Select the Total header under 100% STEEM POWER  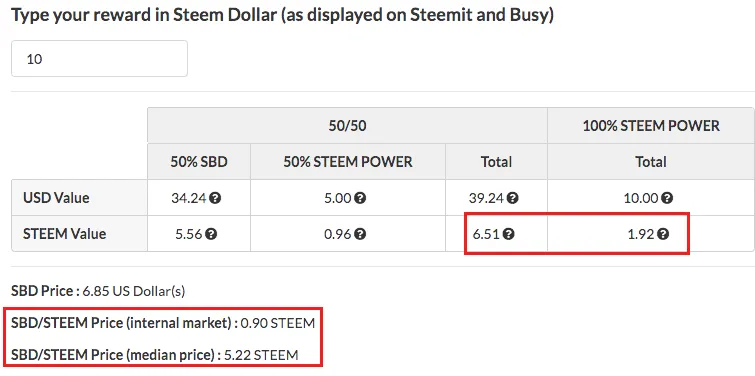coord(651,162)
